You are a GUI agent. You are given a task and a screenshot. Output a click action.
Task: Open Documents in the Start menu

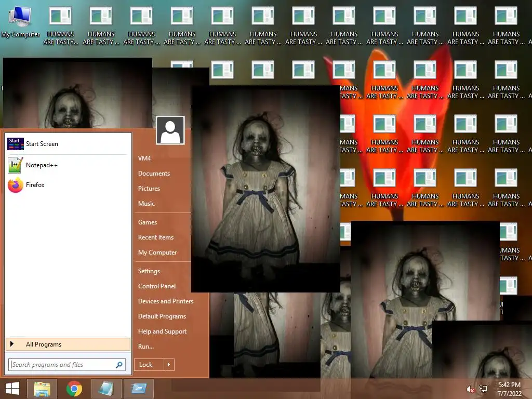(154, 174)
